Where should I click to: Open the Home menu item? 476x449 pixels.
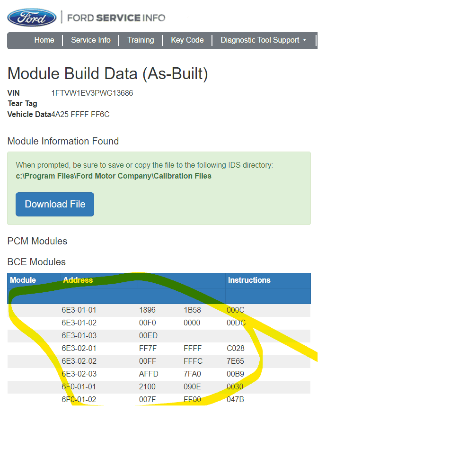[44, 40]
